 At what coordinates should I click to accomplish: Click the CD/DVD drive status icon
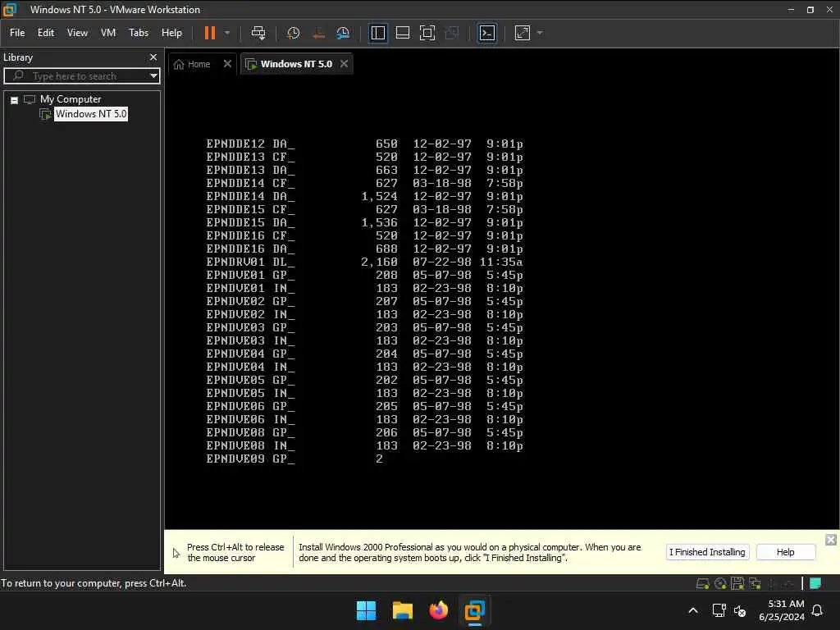(720, 583)
